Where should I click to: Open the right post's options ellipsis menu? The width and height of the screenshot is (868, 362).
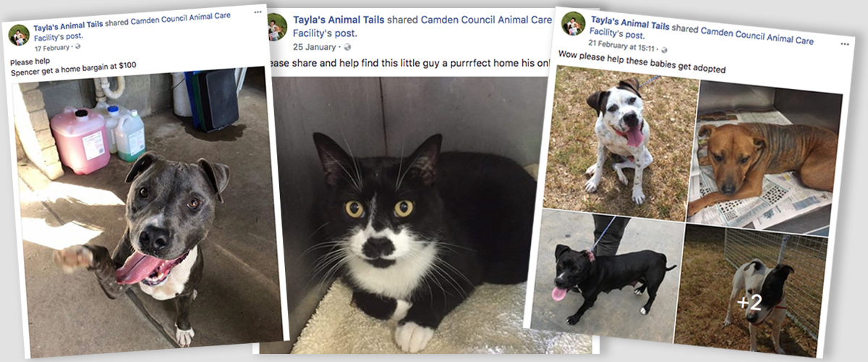843,44
